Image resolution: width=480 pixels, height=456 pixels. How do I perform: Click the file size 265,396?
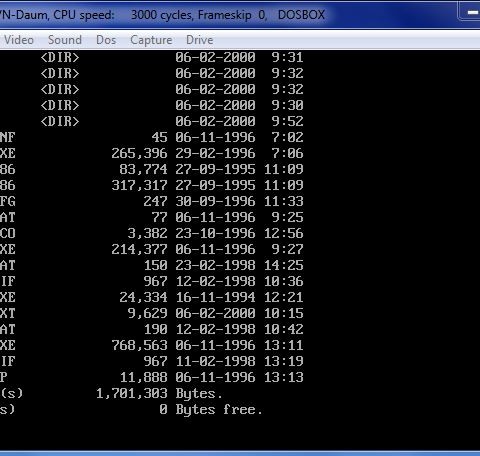139,153
